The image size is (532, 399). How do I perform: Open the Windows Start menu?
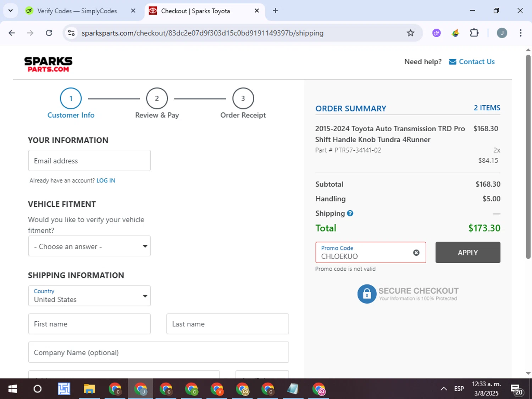coord(12,389)
